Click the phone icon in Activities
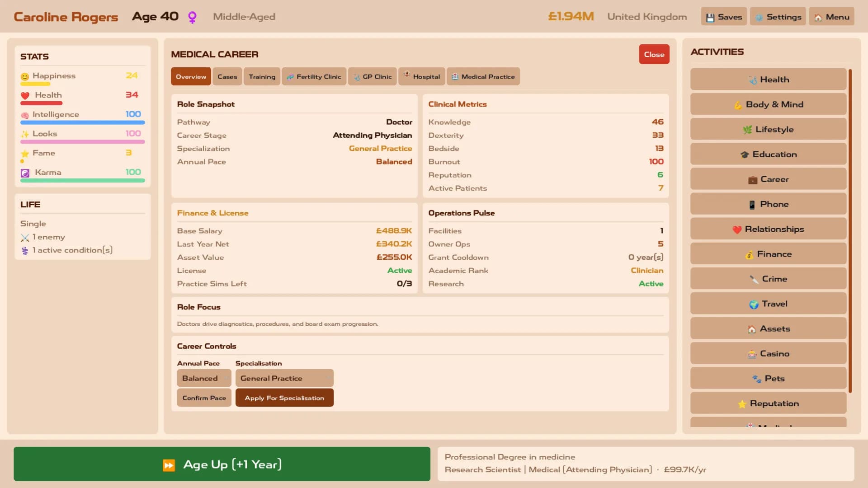868x488 pixels. coord(752,205)
